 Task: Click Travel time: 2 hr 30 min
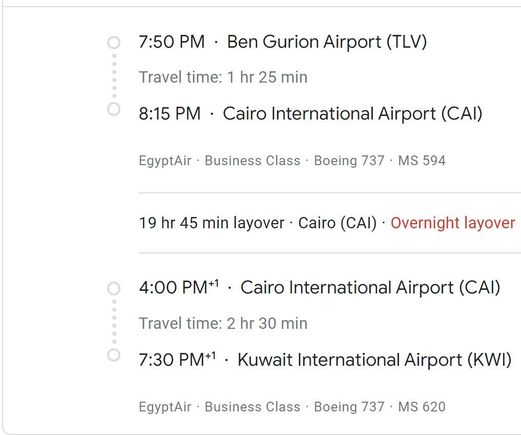pos(223,323)
